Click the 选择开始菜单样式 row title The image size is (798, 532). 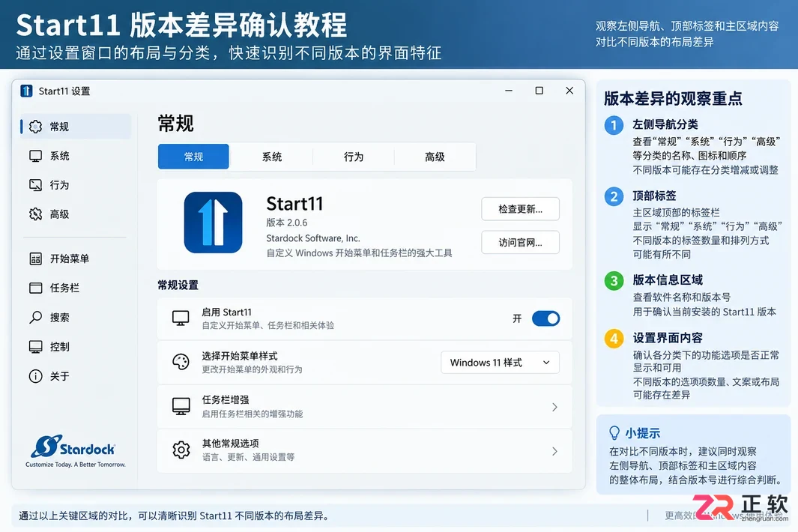240,356
